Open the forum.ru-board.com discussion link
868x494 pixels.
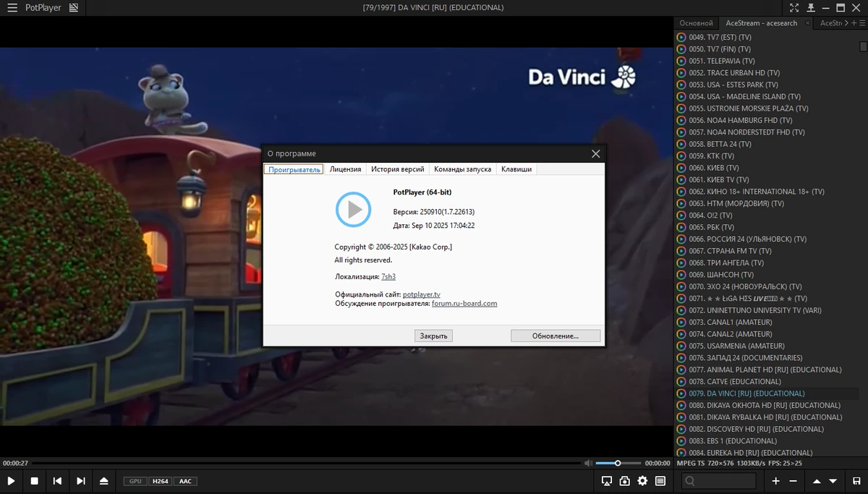(x=464, y=303)
